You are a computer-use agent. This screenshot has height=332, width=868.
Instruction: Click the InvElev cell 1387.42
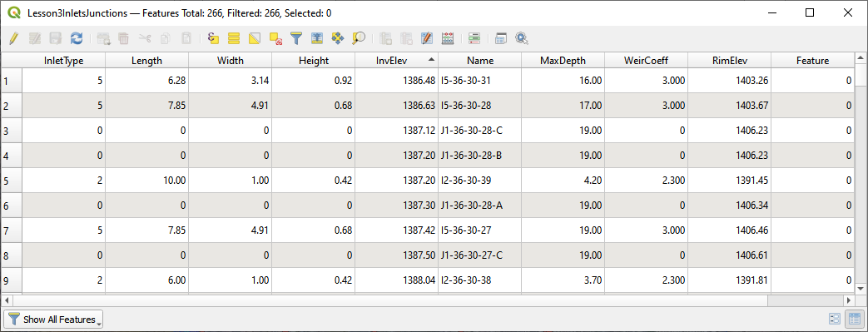[396, 230]
